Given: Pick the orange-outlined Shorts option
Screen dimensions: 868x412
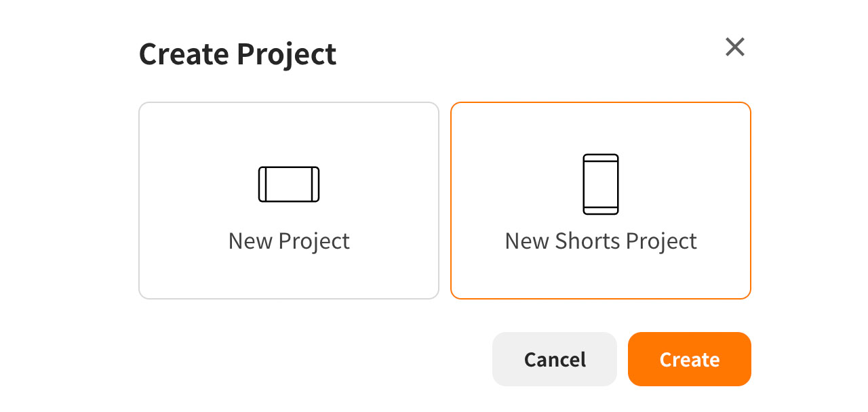Looking at the screenshot, I should (601, 201).
